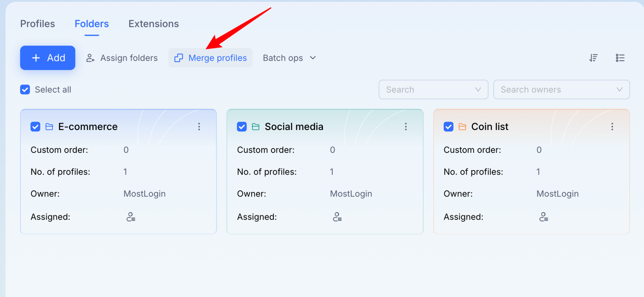
Task: Click Merge profiles button
Action: click(x=210, y=58)
